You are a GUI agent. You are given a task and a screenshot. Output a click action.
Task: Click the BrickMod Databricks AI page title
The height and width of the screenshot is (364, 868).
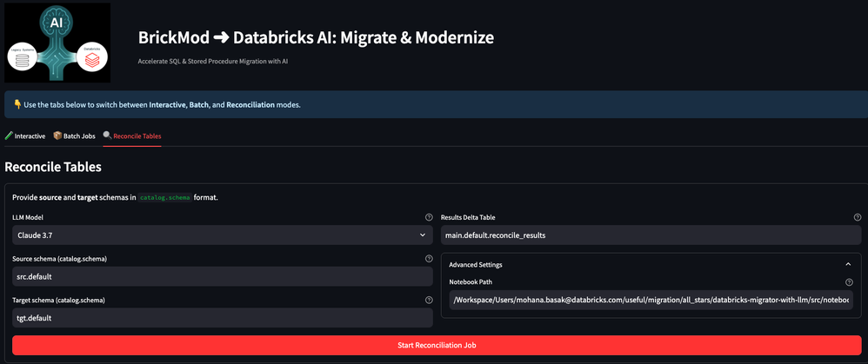point(316,38)
